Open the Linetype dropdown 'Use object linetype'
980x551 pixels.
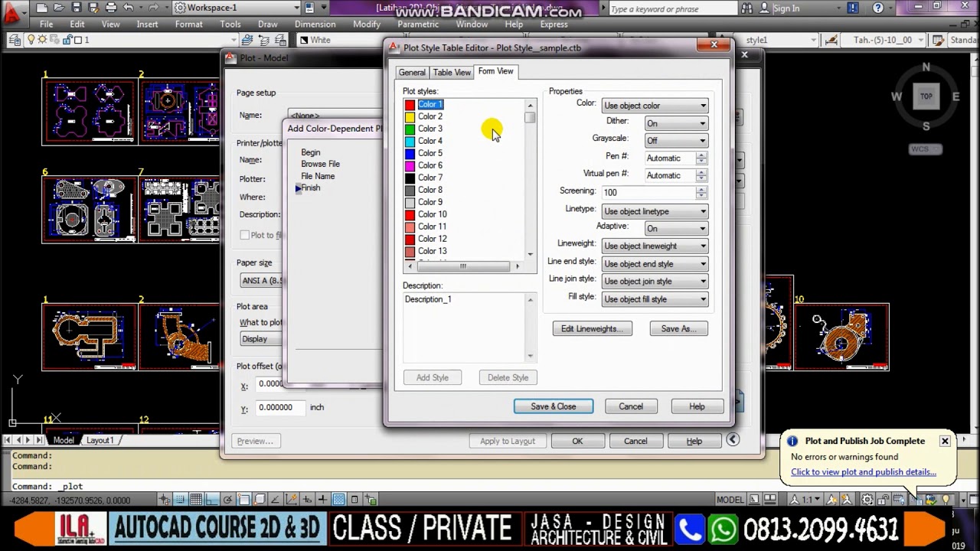[x=655, y=211]
